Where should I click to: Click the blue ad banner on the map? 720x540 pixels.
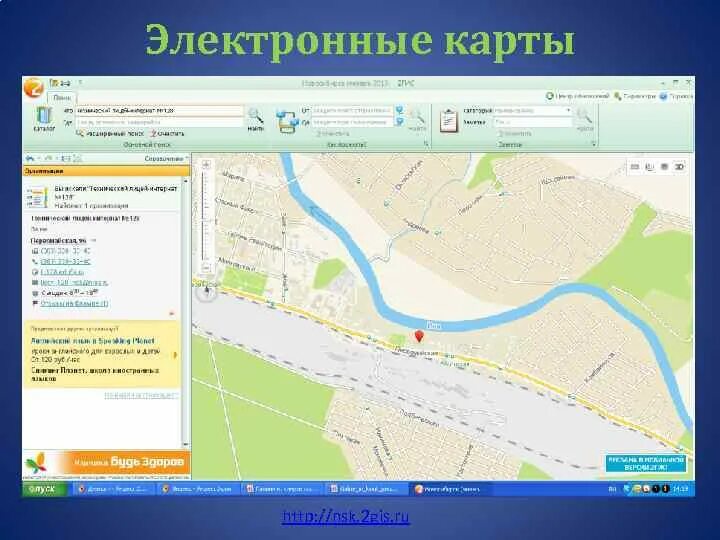click(x=646, y=463)
